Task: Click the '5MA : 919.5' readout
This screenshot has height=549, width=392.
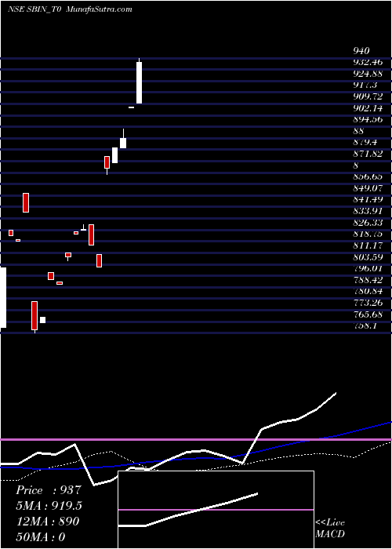Action: (49, 506)
